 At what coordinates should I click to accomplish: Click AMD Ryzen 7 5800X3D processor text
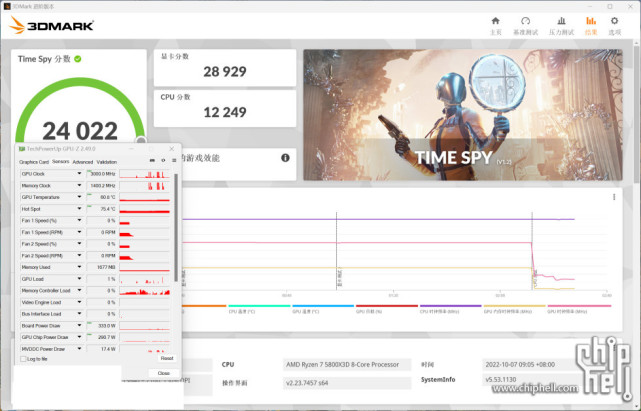[343, 364]
